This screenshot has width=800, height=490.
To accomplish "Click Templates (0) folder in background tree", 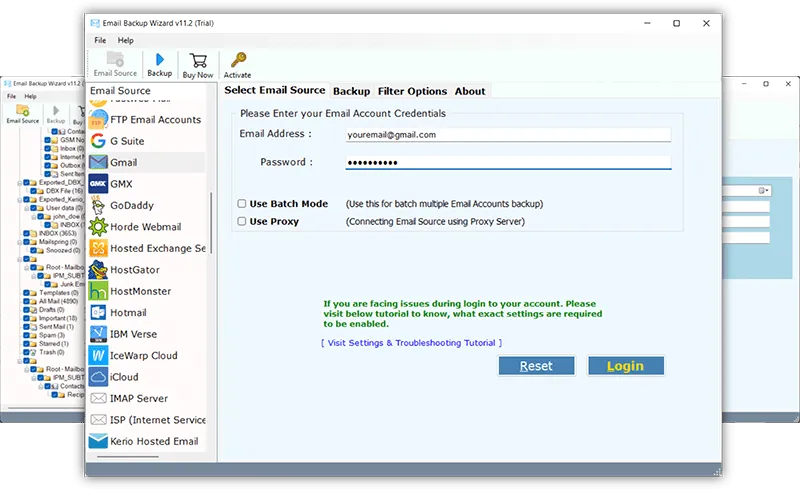I will [x=59, y=293].
